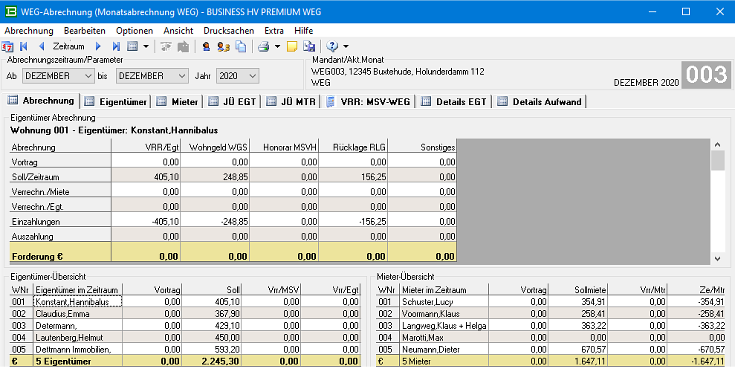Click scroll down arrow of Abrechnung table
This screenshot has height=367, width=735.
point(718,258)
